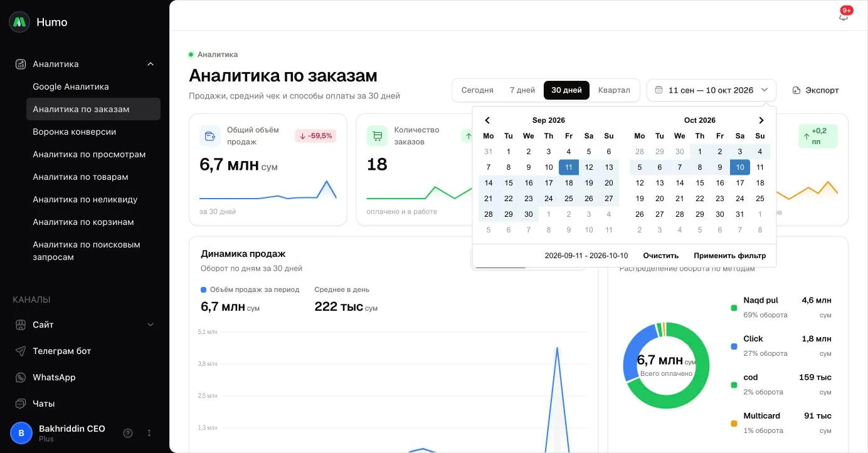868x453 pixels.
Task: Click Очистить to clear date range
Action: tap(661, 256)
